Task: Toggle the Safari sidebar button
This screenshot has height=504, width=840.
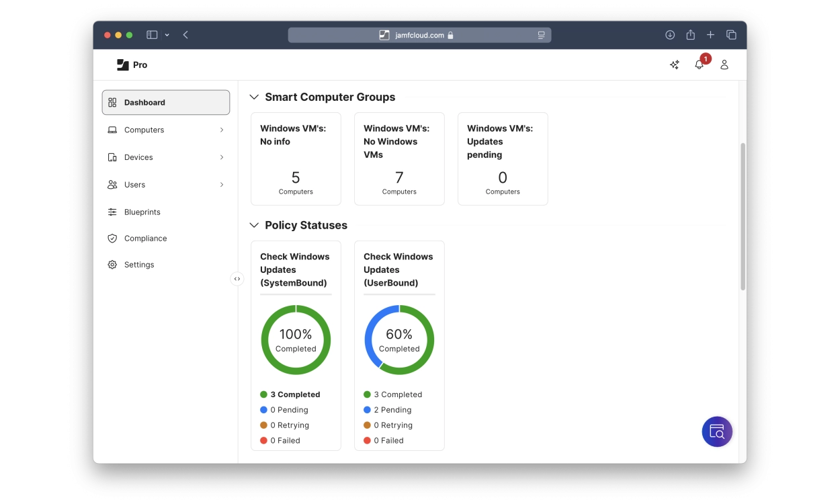Action: (x=152, y=35)
